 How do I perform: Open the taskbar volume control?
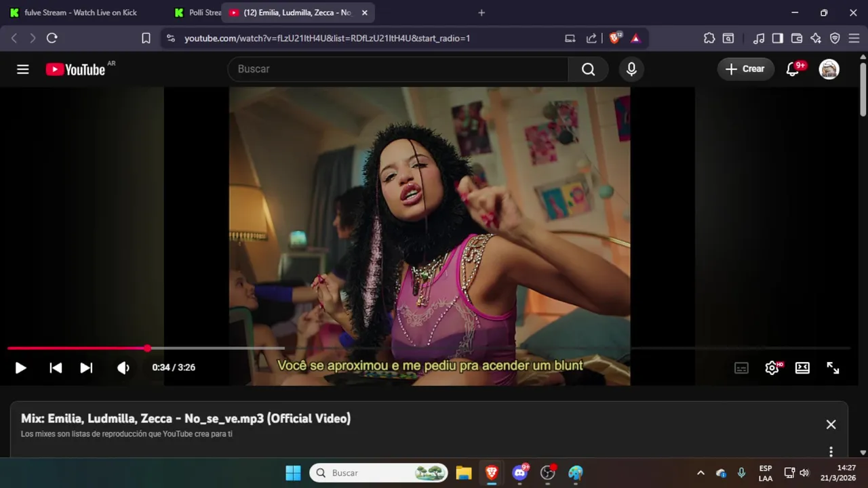coord(804,473)
